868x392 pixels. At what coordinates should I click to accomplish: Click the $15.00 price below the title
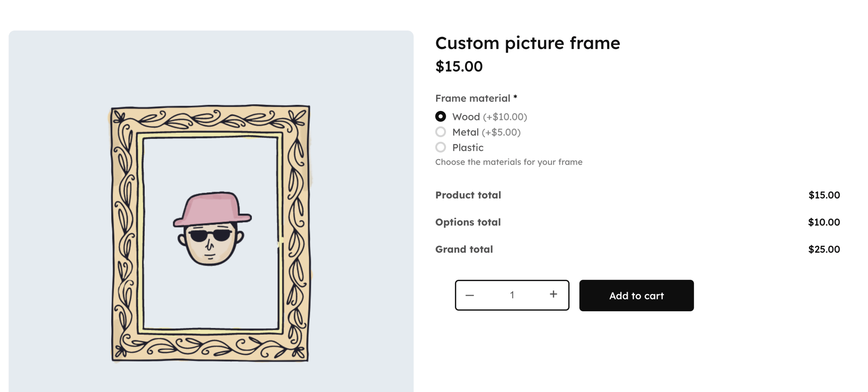(x=459, y=66)
